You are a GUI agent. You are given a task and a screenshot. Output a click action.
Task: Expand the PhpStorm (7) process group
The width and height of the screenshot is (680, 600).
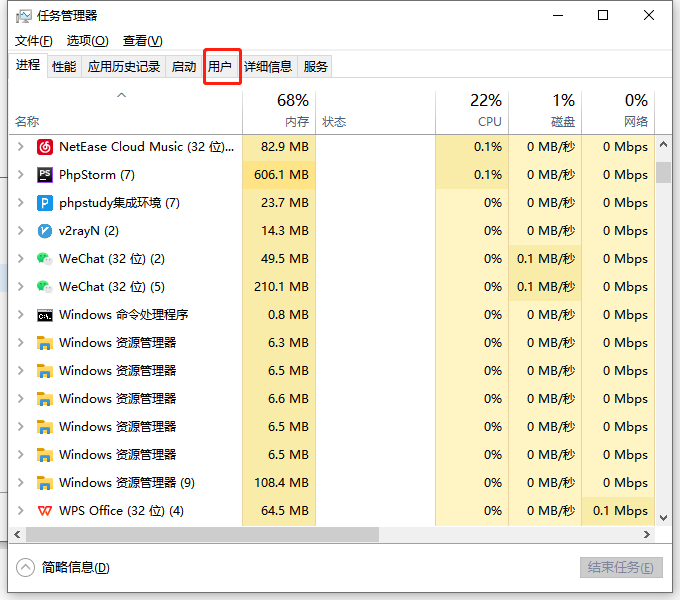pyautogui.click(x=21, y=175)
